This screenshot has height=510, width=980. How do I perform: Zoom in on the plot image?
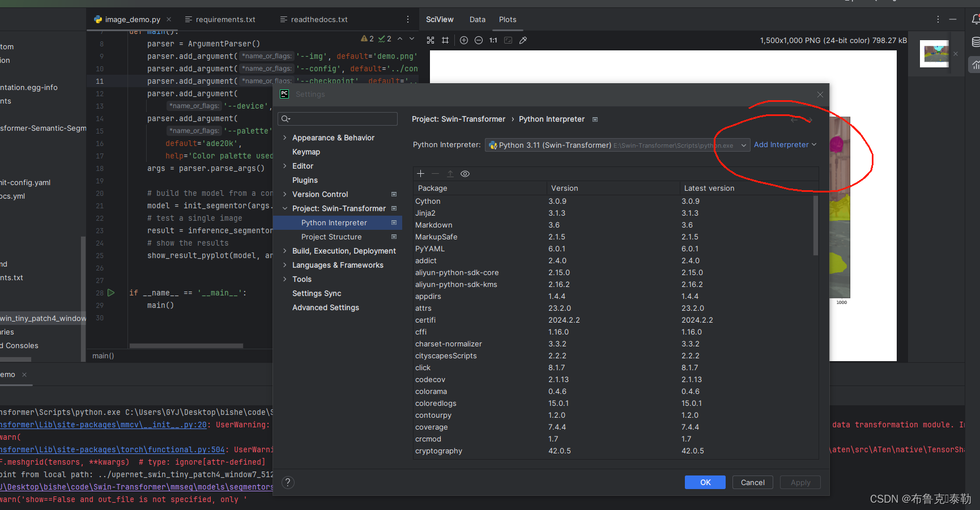[464, 40]
